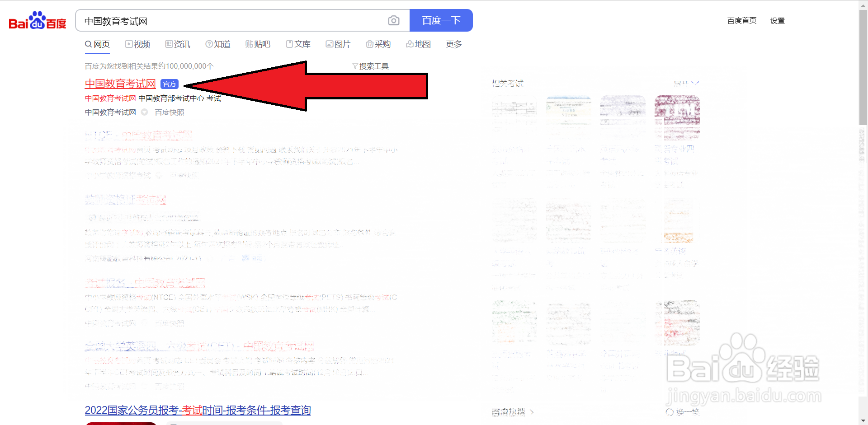
Task: Open 百度首页 link
Action: pos(741,21)
